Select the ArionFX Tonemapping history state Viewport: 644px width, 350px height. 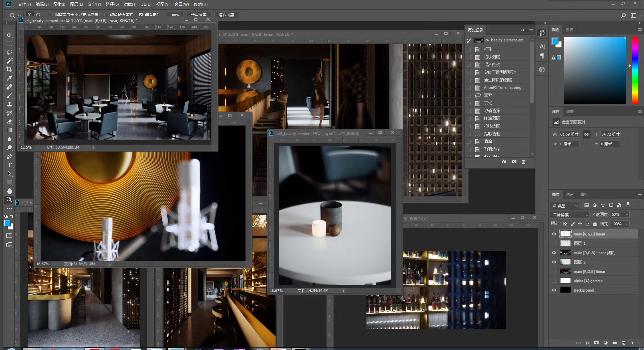pyautogui.click(x=502, y=87)
